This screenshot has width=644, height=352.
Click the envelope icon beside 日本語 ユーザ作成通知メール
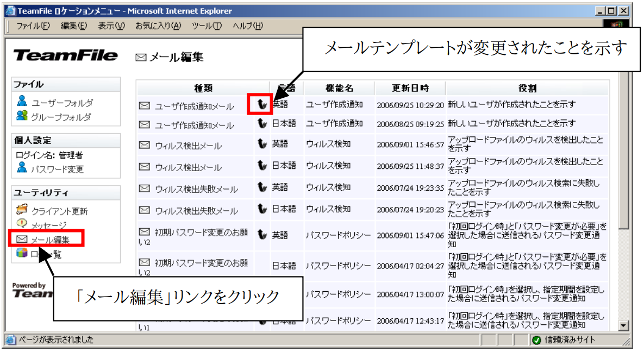point(144,123)
